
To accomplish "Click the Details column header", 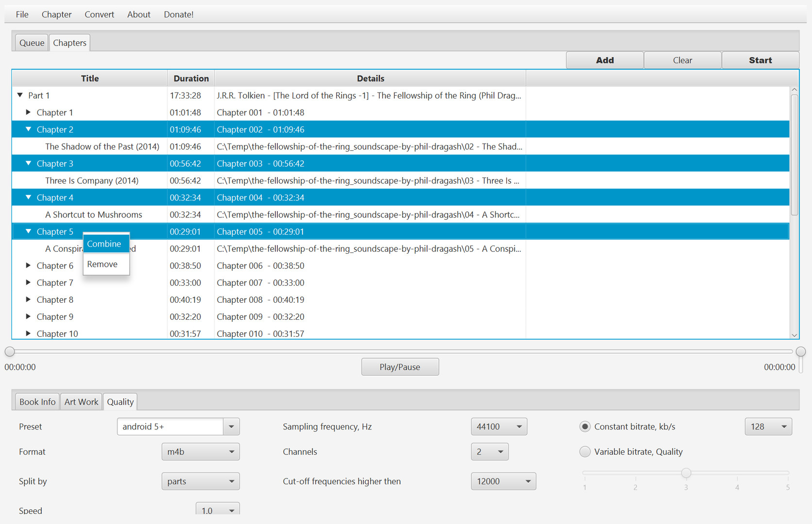I will pos(371,78).
